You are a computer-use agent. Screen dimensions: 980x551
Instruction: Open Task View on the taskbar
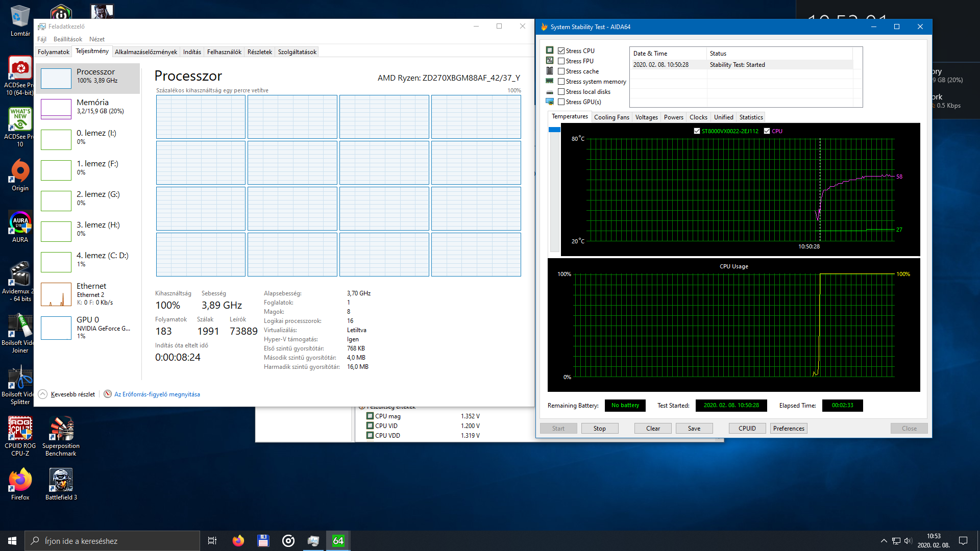tap(212, 541)
